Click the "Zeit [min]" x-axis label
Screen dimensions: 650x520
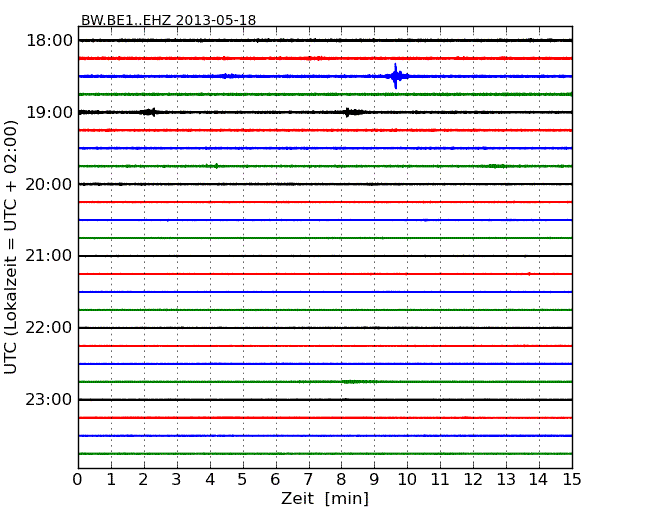point(325,499)
